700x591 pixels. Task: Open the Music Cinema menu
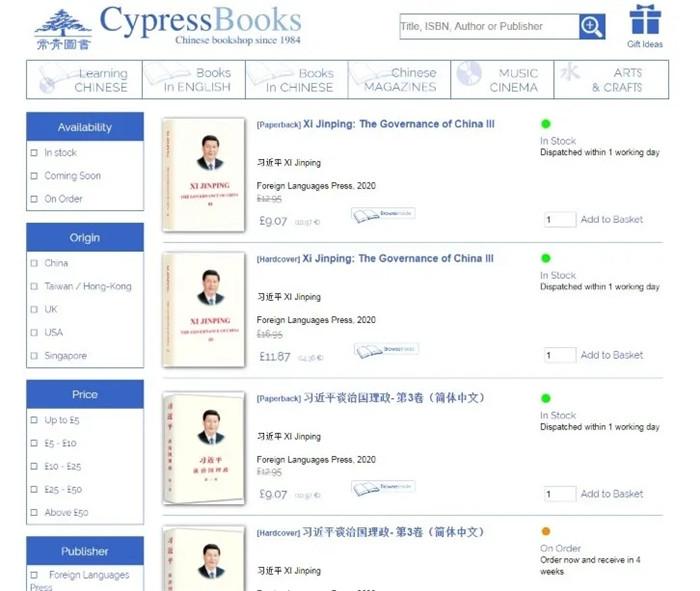point(502,79)
